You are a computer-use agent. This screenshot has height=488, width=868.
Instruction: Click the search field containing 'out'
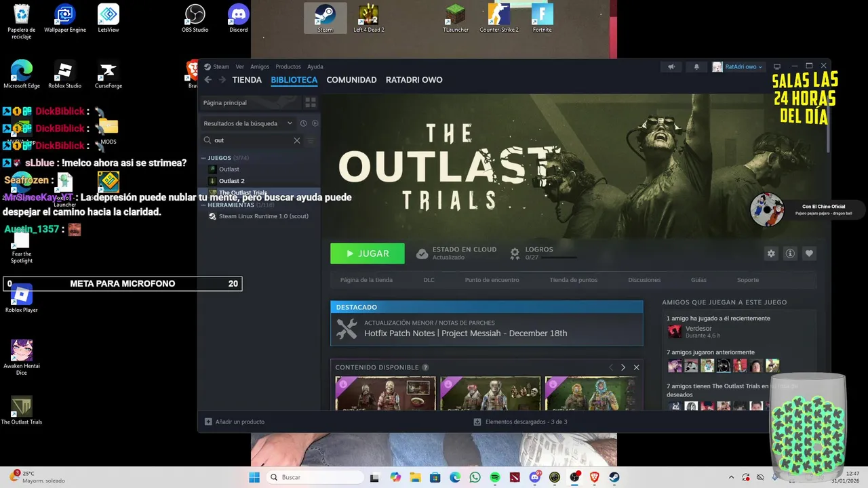(251, 140)
